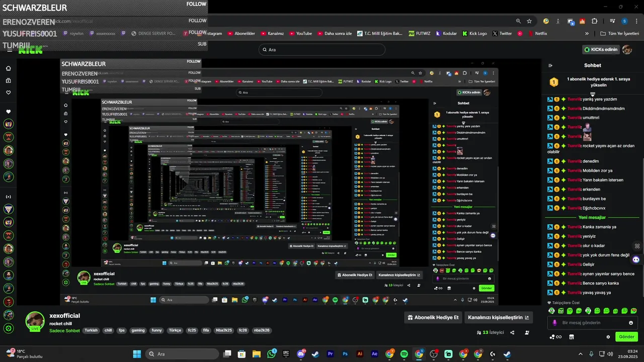Viewport: 644px width, 362px height.
Task: Select the Nba2k25 tag
Action: coord(224,330)
